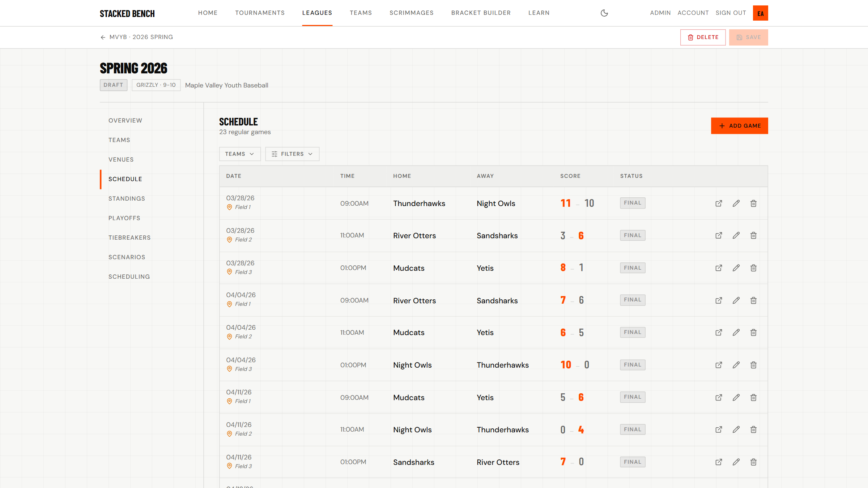The width and height of the screenshot is (868, 488).
Task: Open Tournaments navigation item
Action: click(x=260, y=13)
